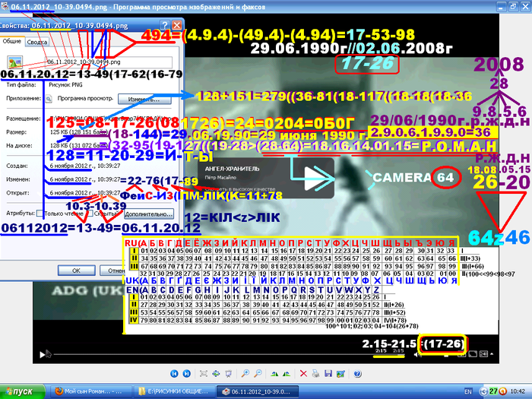This screenshot has width=532, height=399.
Task: Click the '06.11.2012_10-39.0...' viewer taskbar item
Action: pyautogui.click(x=258, y=391)
